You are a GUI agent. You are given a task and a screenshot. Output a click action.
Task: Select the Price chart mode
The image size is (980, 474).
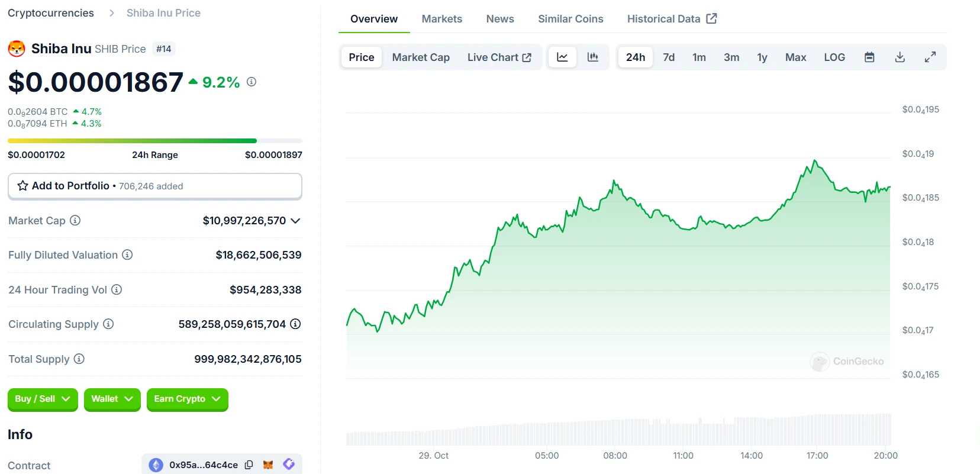[362, 57]
